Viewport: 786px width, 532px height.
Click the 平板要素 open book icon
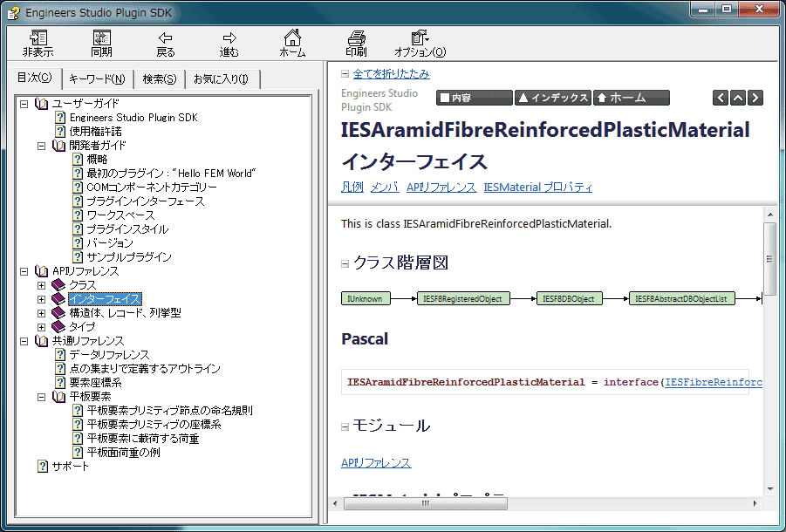pos(58,397)
